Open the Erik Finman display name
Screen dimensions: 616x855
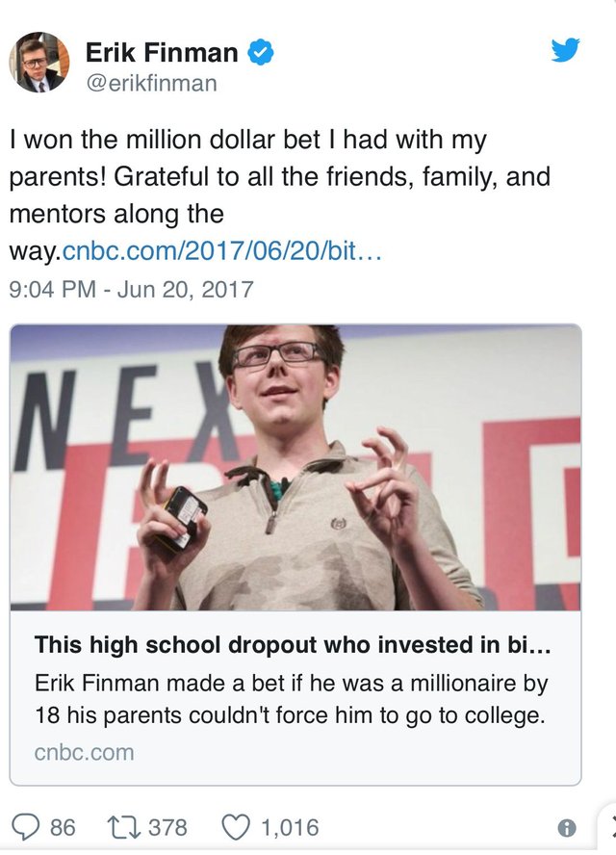(162, 53)
